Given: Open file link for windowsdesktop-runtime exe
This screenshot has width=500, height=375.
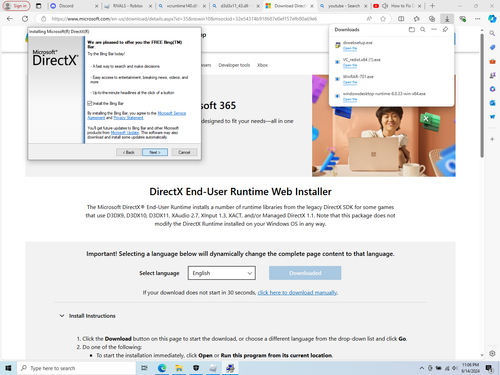Looking at the screenshot, I should click(x=350, y=99).
